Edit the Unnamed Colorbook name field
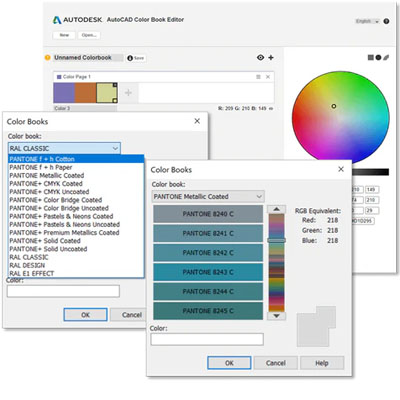 pos(88,58)
